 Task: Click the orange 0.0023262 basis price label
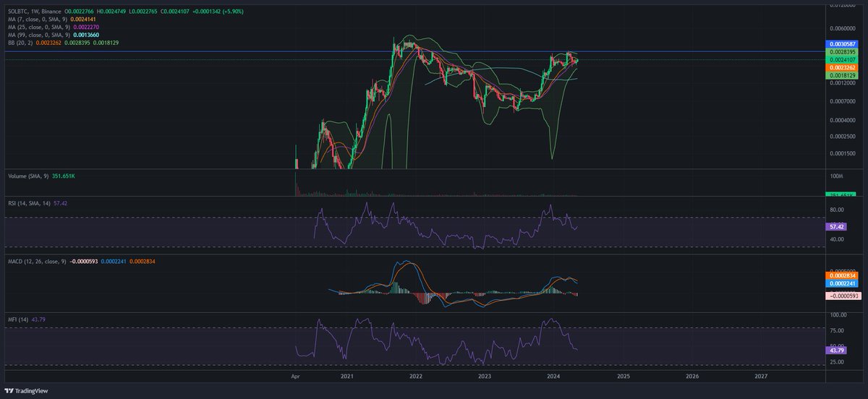click(x=842, y=67)
